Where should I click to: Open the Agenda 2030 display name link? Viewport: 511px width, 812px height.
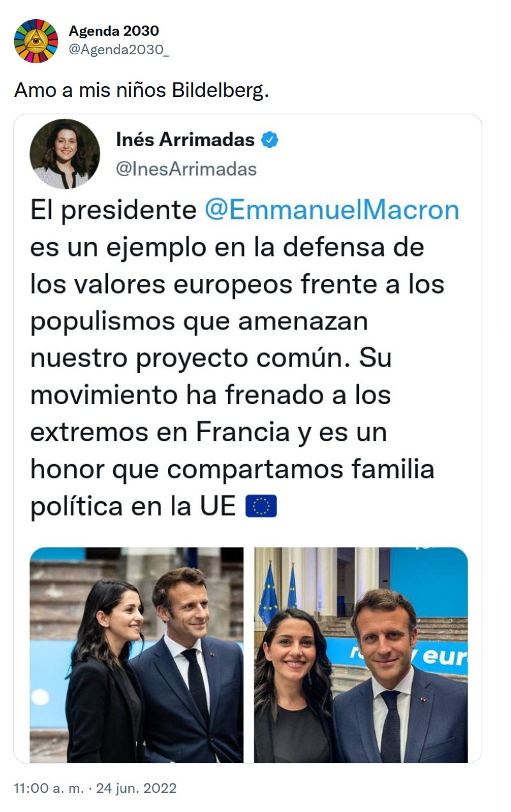[114, 31]
